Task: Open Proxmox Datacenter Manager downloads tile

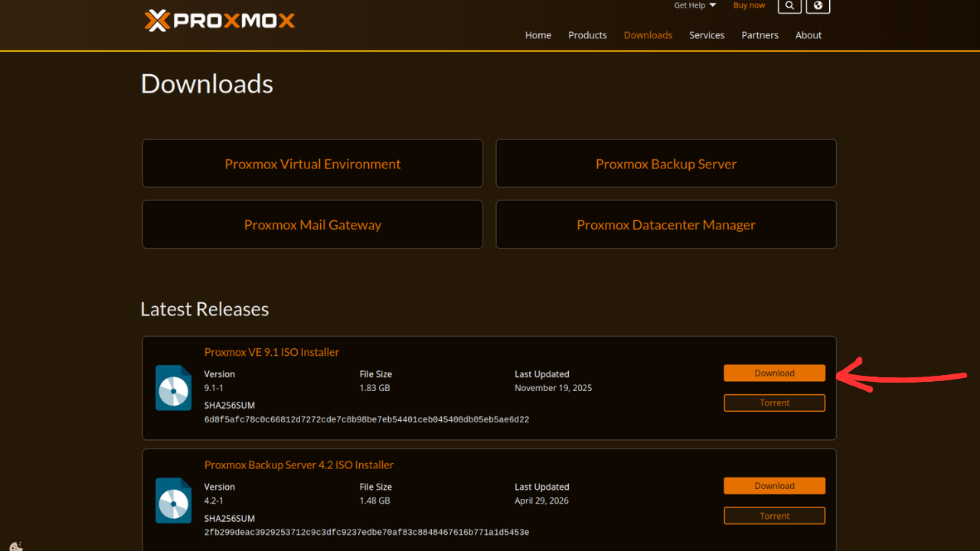Action: [666, 224]
